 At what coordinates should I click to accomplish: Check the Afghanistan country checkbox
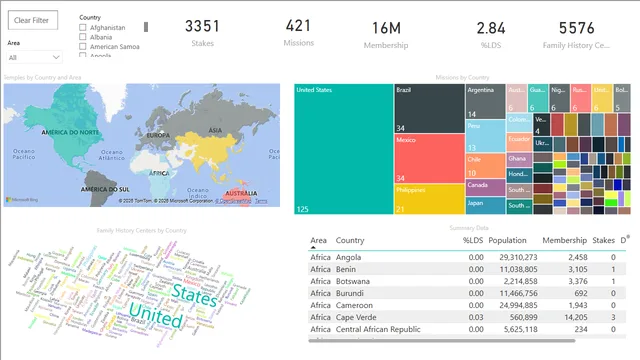[x=83, y=27]
